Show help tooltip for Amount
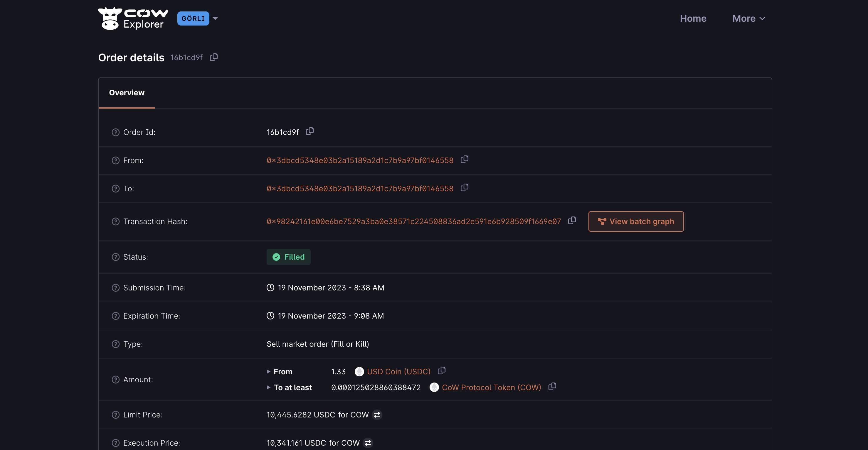This screenshot has height=450, width=868. pyautogui.click(x=116, y=380)
